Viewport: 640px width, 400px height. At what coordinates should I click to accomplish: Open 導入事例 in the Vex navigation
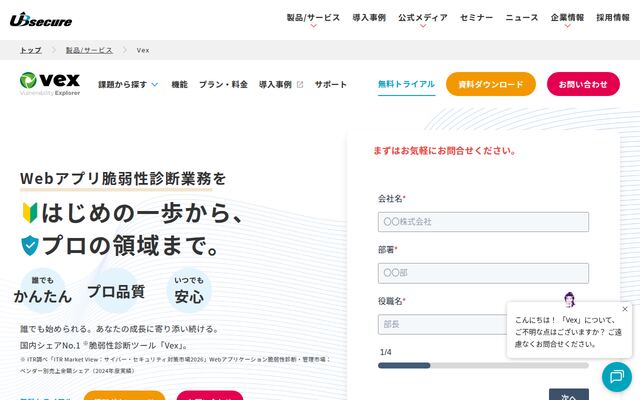click(x=275, y=84)
